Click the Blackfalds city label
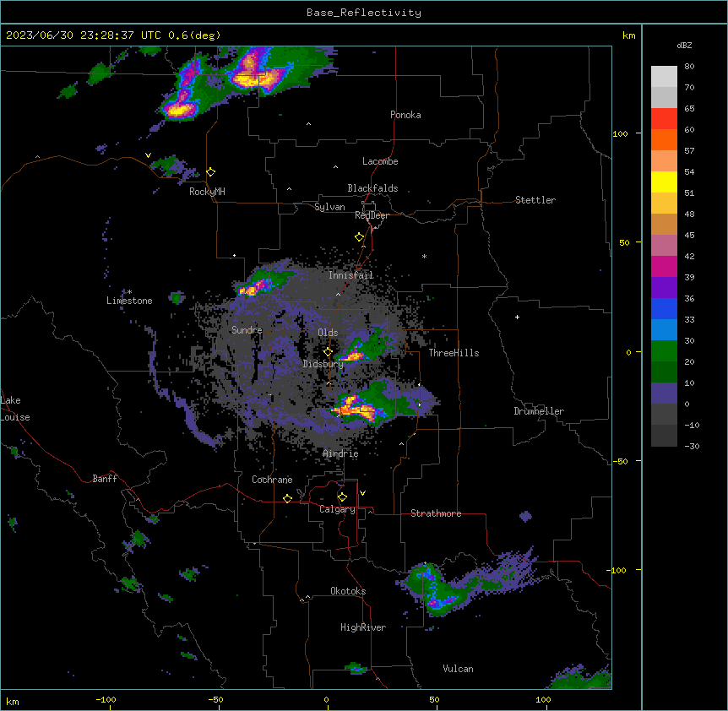Image resolution: width=728 pixels, height=711 pixels. tap(372, 188)
